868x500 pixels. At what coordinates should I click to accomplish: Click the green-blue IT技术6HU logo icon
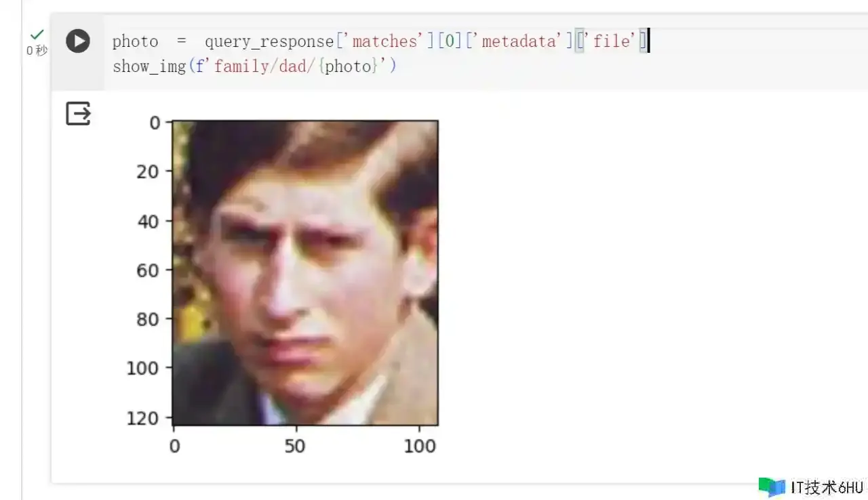772,487
